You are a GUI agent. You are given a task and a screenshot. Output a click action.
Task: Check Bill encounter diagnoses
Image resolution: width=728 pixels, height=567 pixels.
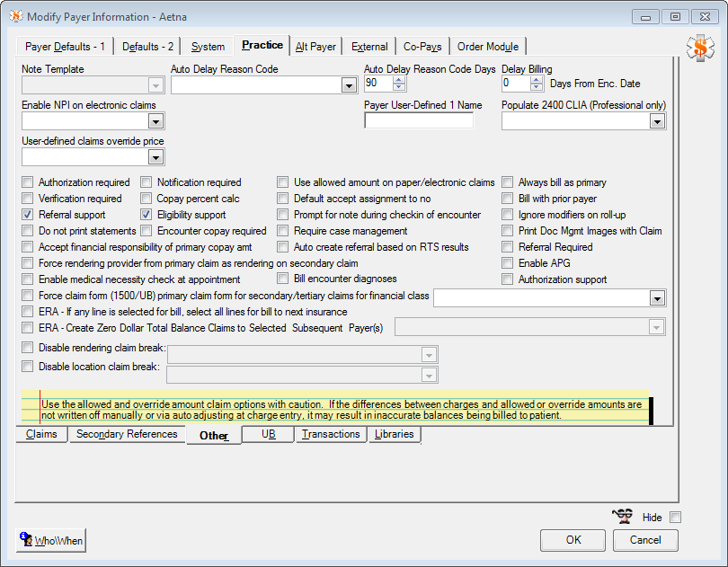pyautogui.click(x=282, y=279)
